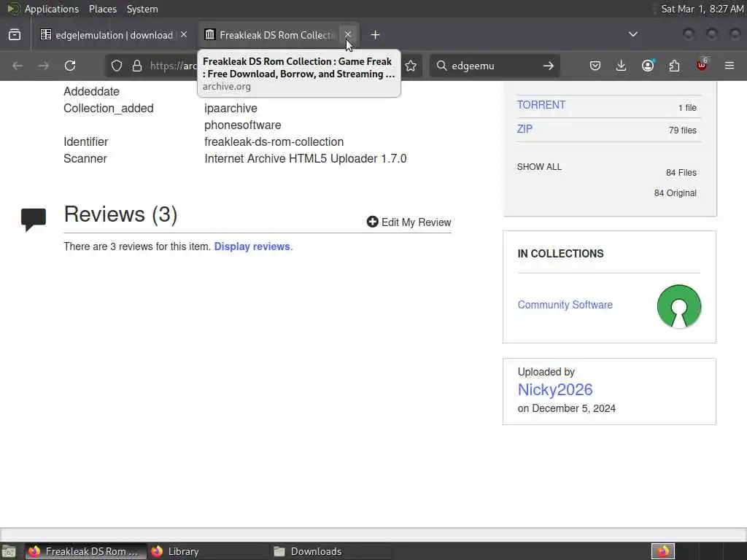Screen dimensions: 747x560
Task: Open ZIP download option
Action: [525, 129]
